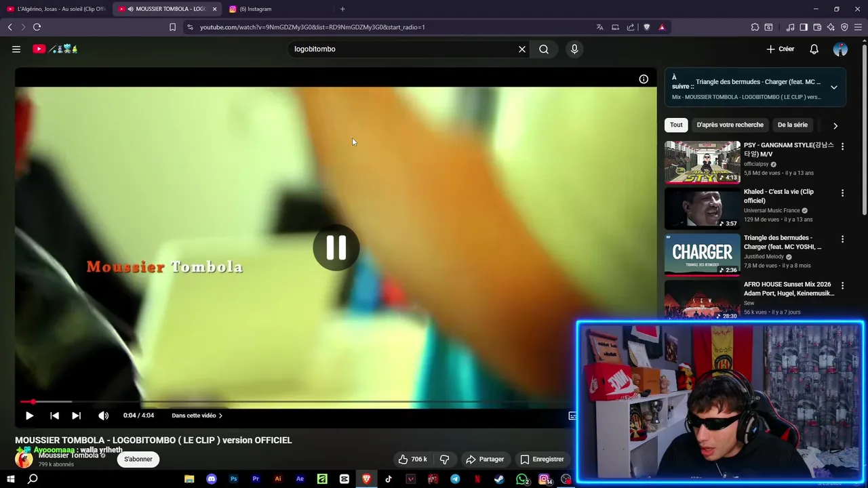Reload the current page
The width and height of the screenshot is (868, 488).
[x=37, y=27]
